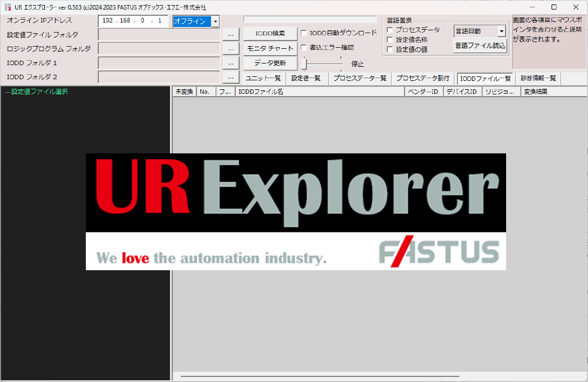Enable IODD自動ダウンロード checkbox
This screenshot has height=382, width=588.
click(x=304, y=33)
